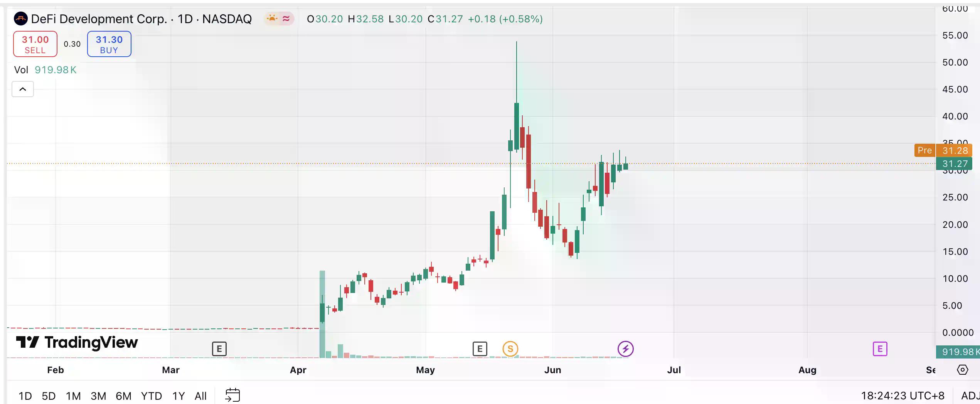Toggle ADJ adjusted price data
This screenshot has width=980, height=404.
[970, 396]
